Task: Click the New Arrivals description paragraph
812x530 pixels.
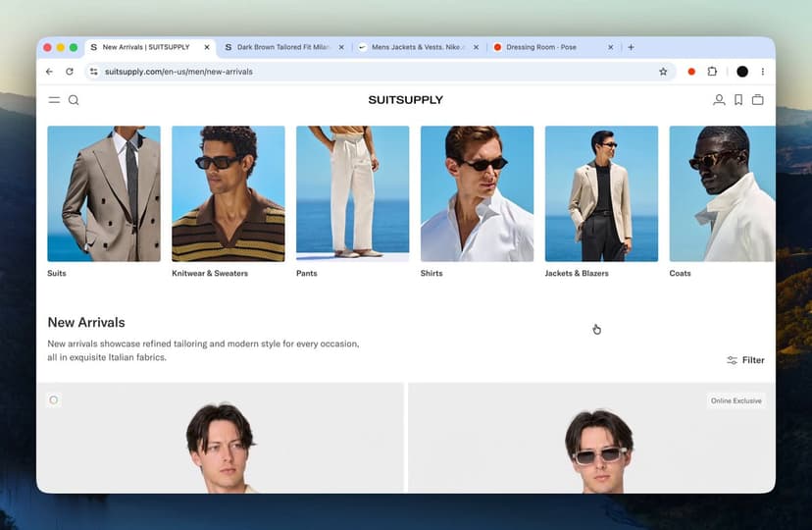Action: tap(203, 350)
